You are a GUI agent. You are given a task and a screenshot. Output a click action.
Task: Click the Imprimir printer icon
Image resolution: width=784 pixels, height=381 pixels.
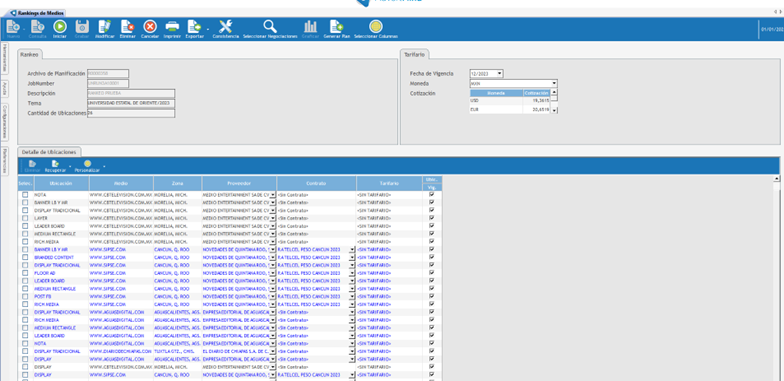coord(172,26)
